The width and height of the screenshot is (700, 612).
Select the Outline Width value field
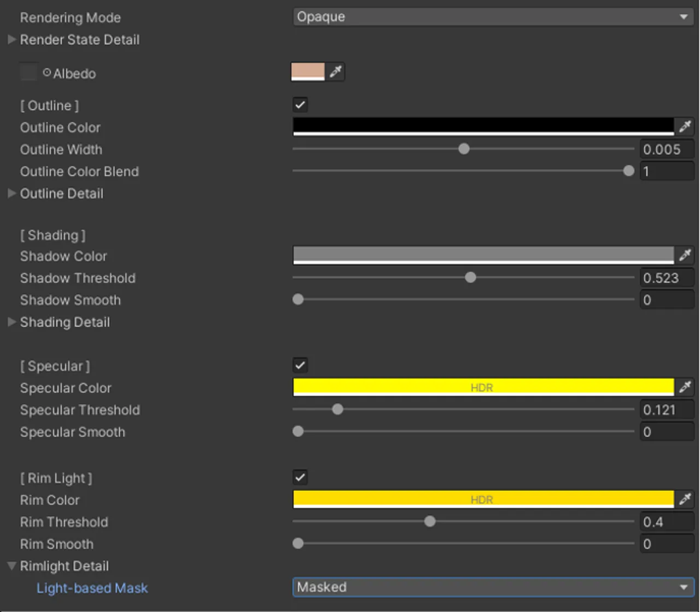(666, 149)
